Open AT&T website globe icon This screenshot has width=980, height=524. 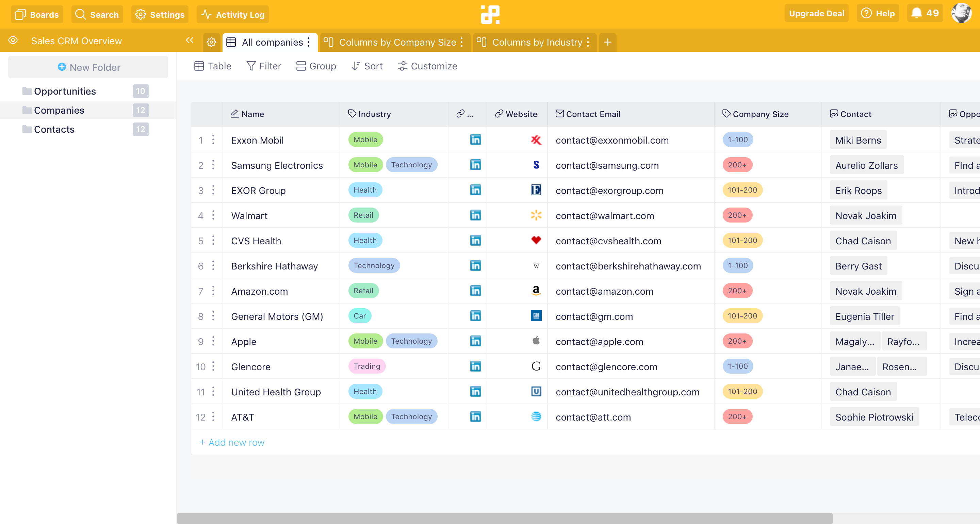click(x=536, y=417)
